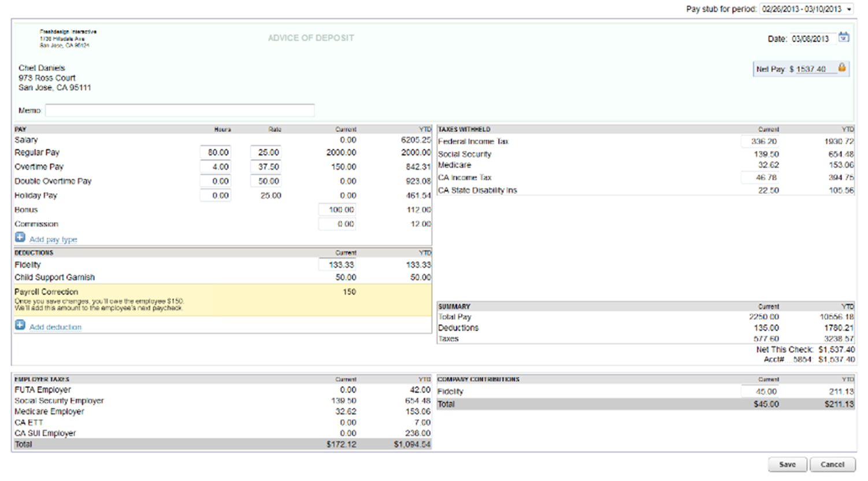Edit Overtime Pay rate field 37.50

(266, 166)
